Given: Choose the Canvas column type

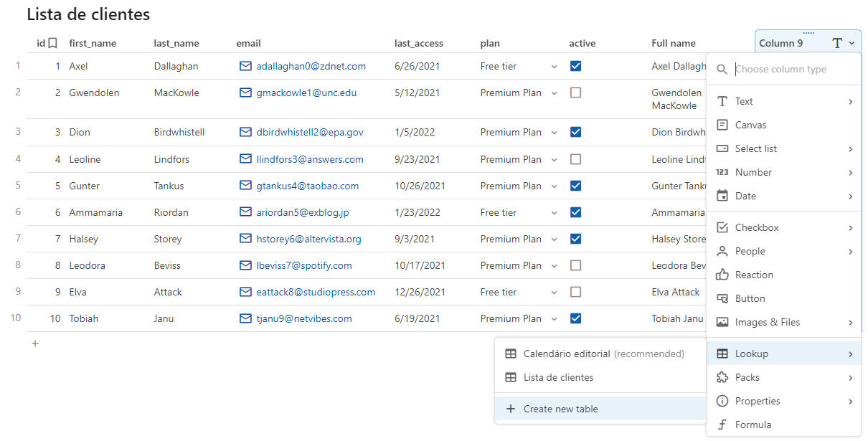Looking at the screenshot, I should coord(750,124).
